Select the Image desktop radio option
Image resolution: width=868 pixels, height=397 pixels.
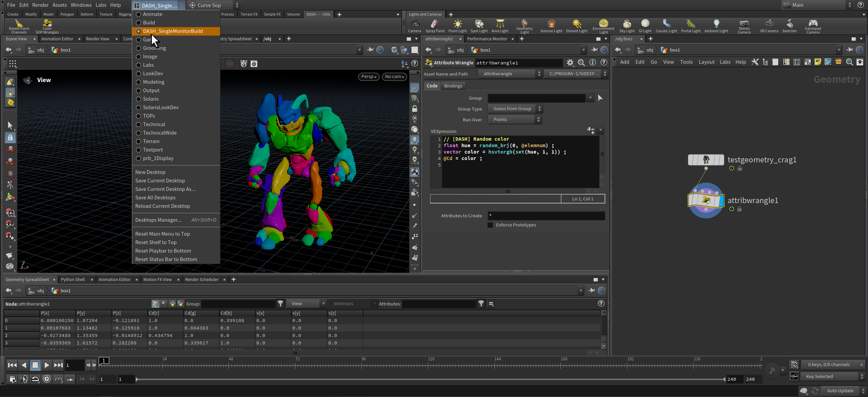[138, 57]
